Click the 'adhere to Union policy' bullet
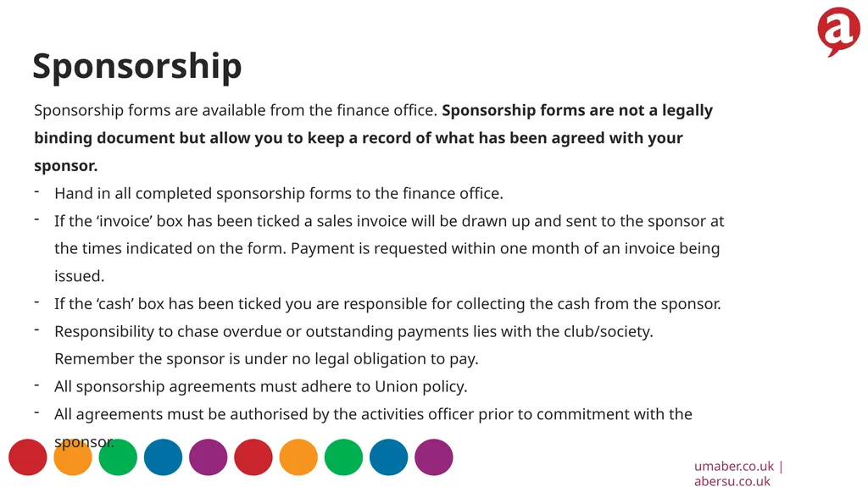 261,386
